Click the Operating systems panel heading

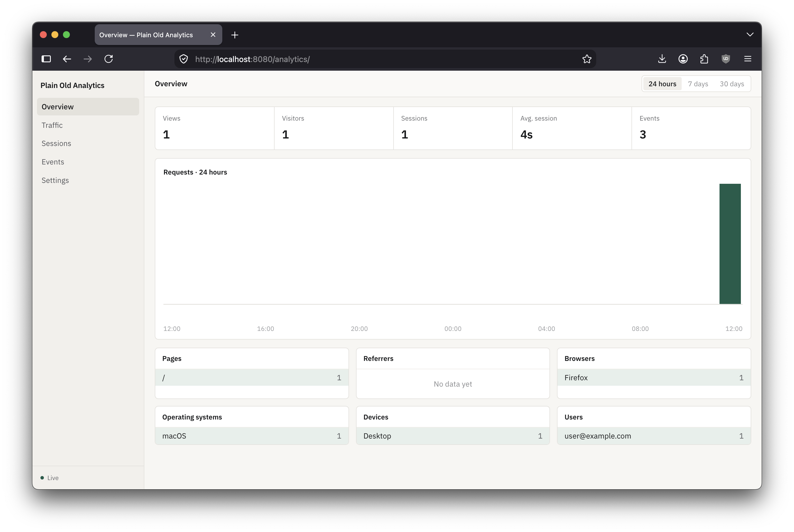click(192, 417)
